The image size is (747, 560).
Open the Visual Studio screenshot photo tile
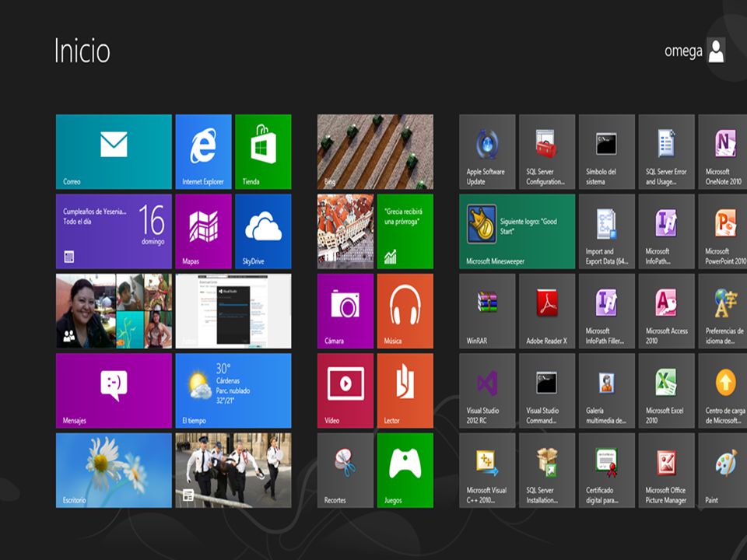pos(233,310)
